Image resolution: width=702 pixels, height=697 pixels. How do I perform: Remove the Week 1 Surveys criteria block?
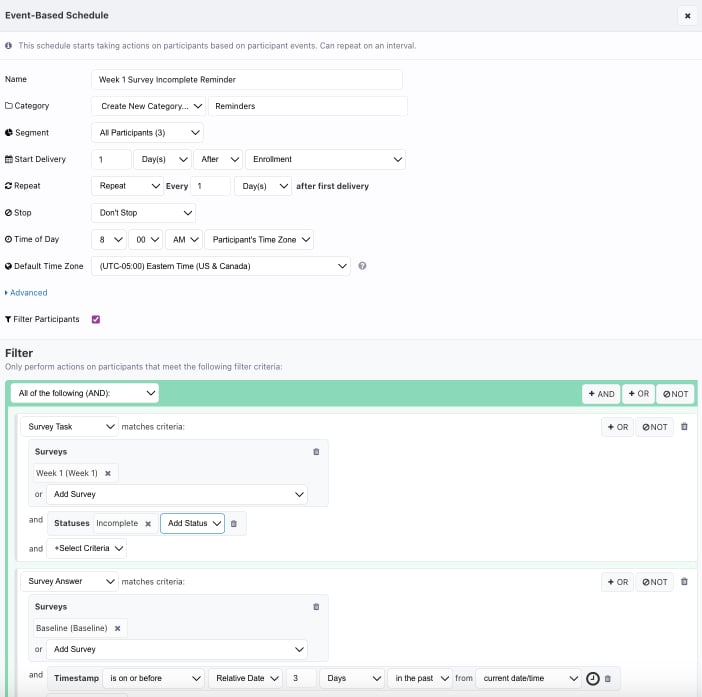coord(316,452)
